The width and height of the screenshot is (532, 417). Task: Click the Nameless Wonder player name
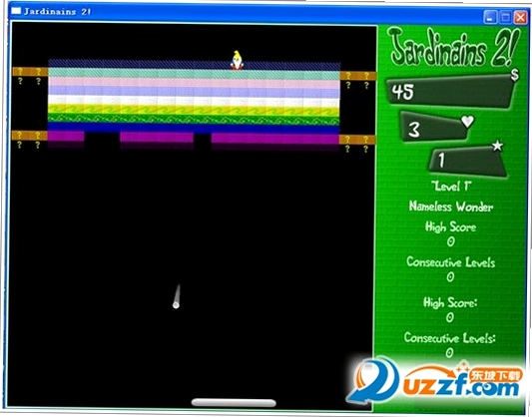coord(450,207)
